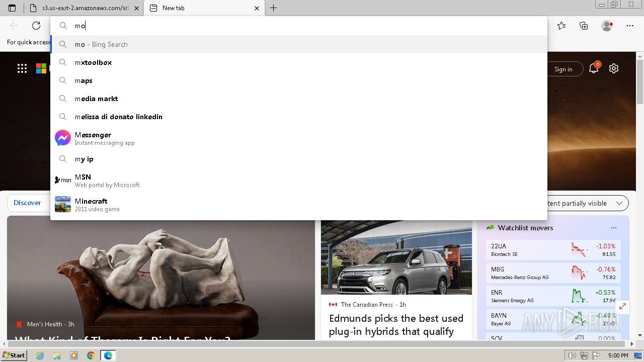644x362 pixels.
Task: Select the Discover feed tab
Action: coord(27,203)
